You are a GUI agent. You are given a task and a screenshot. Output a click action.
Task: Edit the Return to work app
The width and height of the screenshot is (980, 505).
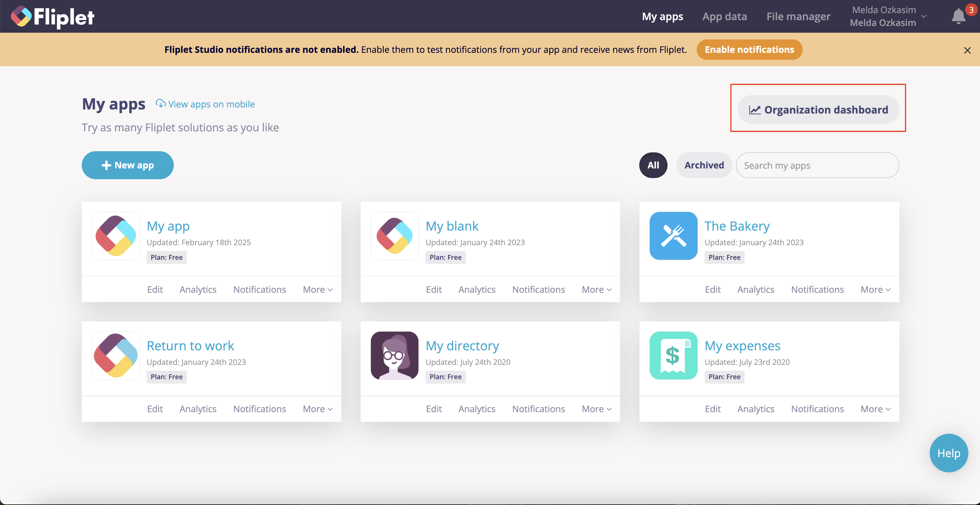155,409
